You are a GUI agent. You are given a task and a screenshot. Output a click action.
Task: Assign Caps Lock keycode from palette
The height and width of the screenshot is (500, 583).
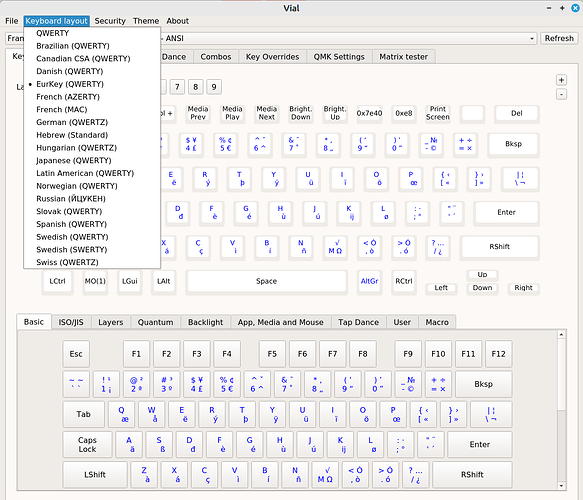87,445
